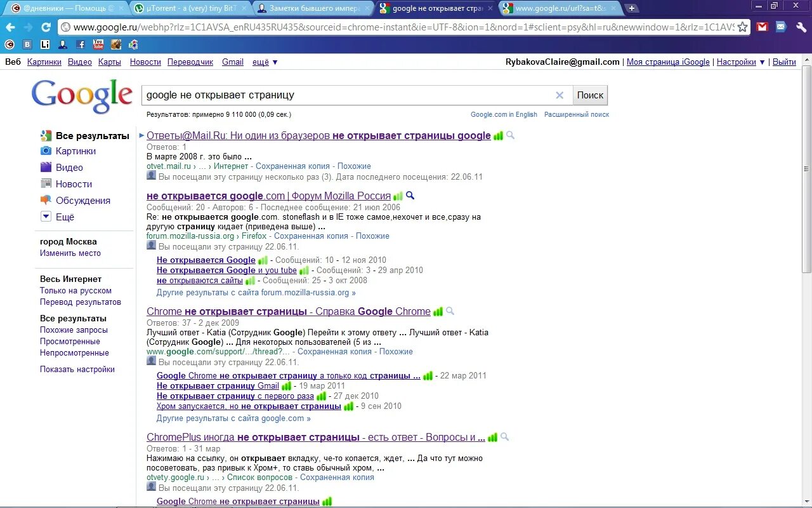Filter results with 'Только на русском'
This screenshot has height=508, width=812.
tap(76, 290)
